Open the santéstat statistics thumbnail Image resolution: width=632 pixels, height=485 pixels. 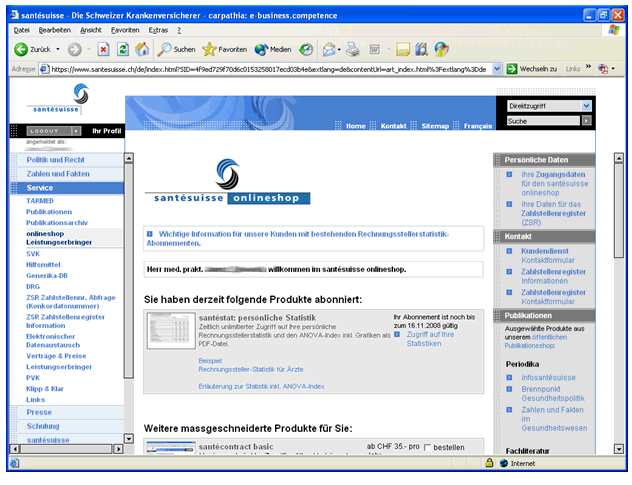tap(171, 330)
